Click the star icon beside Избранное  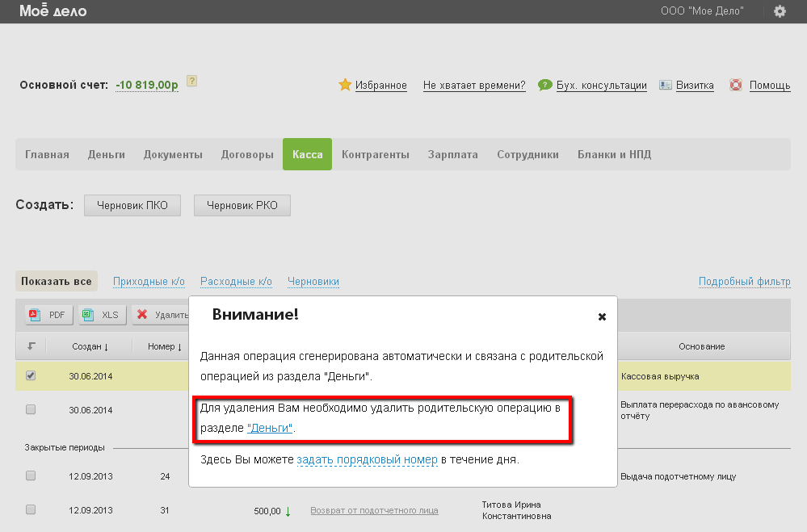(x=345, y=85)
